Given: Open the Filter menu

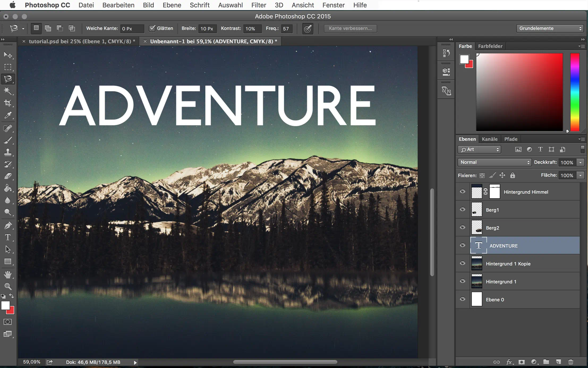Looking at the screenshot, I should tap(258, 5).
